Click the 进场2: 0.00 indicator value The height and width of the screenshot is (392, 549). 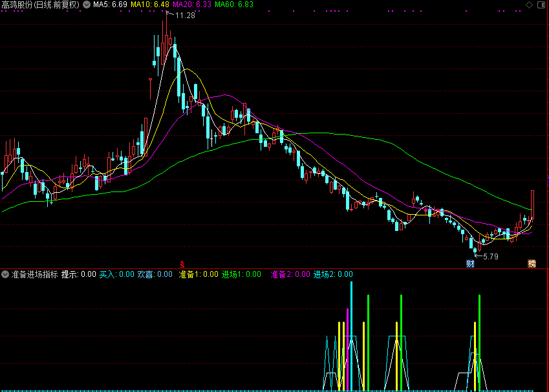[333, 274]
